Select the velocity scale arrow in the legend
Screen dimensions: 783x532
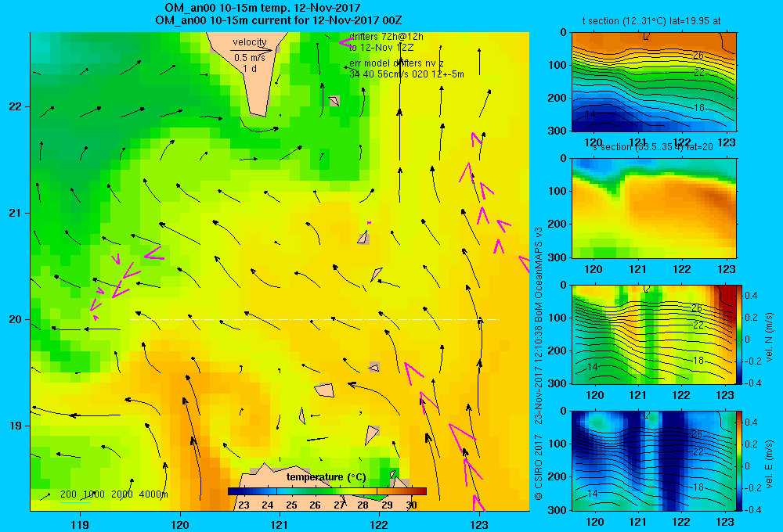[x=251, y=50]
